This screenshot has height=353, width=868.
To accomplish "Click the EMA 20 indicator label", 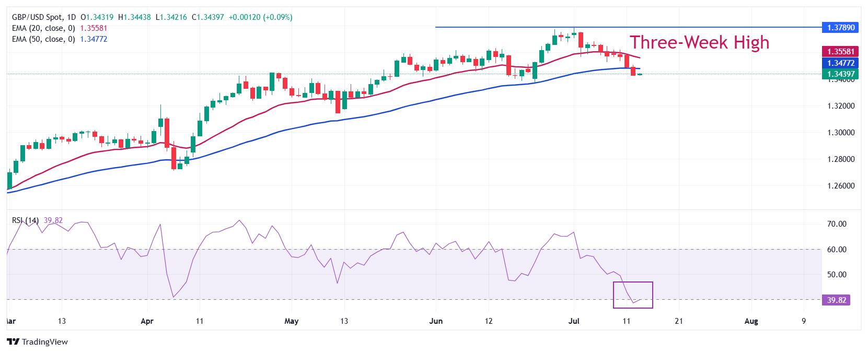I will [44, 28].
